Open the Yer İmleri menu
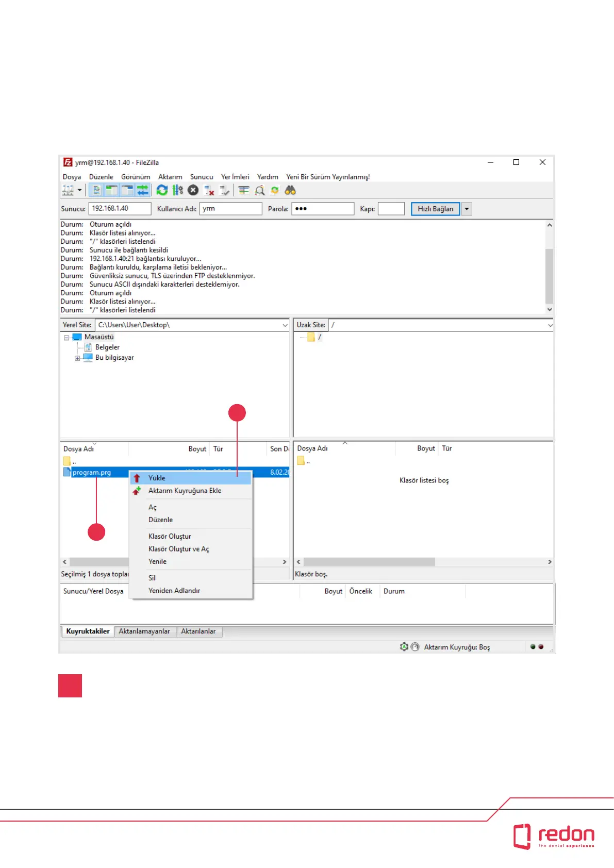This screenshot has width=614, height=868. pos(235,177)
